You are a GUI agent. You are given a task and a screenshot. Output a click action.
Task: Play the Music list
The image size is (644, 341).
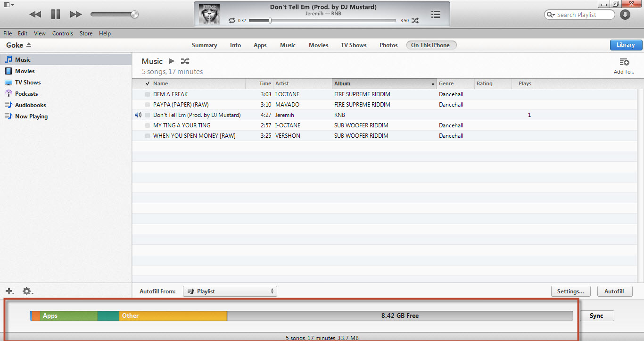(172, 61)
